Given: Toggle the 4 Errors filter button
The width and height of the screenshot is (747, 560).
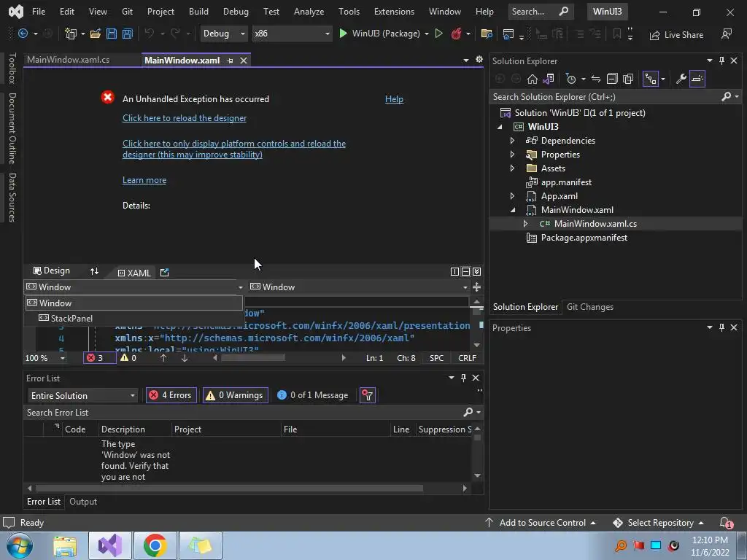Looking at the screenshot, I should (171, 394).
